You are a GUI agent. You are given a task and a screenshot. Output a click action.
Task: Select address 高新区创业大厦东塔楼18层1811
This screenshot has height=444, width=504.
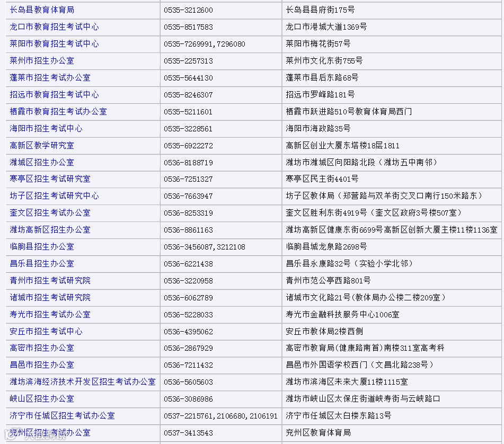click(x=343, y=146)
